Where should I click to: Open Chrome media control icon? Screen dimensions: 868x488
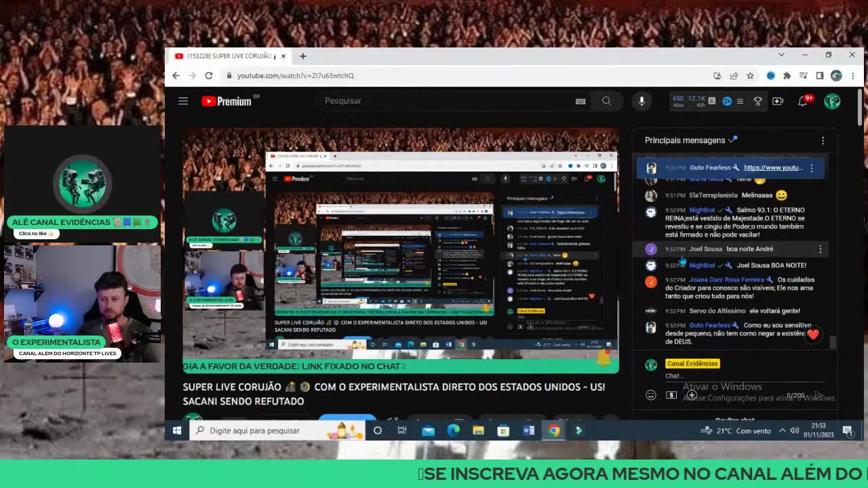pyautogui.click(x=804, y=76)
